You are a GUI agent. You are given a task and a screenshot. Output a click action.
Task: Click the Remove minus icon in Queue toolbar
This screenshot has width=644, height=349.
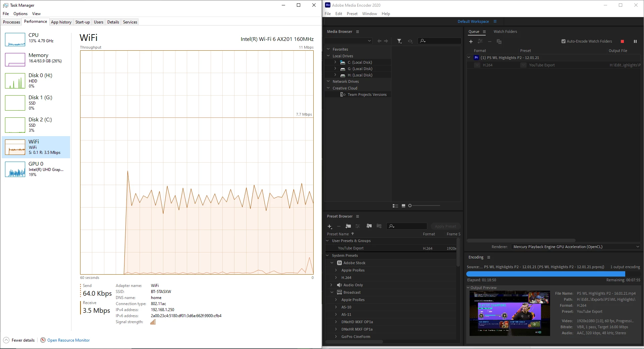[490, 41]
